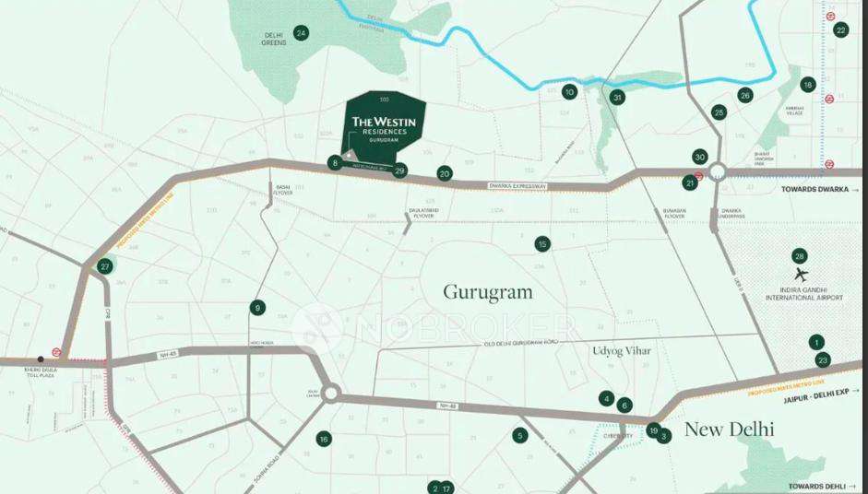Click the airplane icon at the airport
This screenshot has height=494, width=868.
(800, 275)
